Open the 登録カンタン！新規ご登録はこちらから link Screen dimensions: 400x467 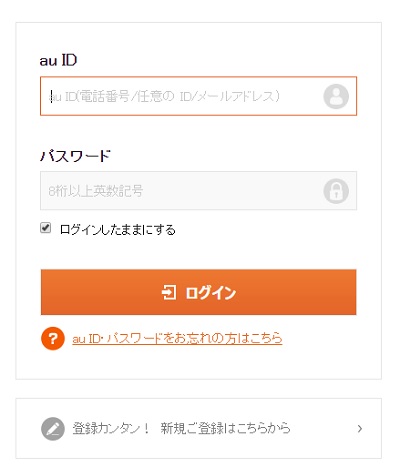tap(181, 428)
